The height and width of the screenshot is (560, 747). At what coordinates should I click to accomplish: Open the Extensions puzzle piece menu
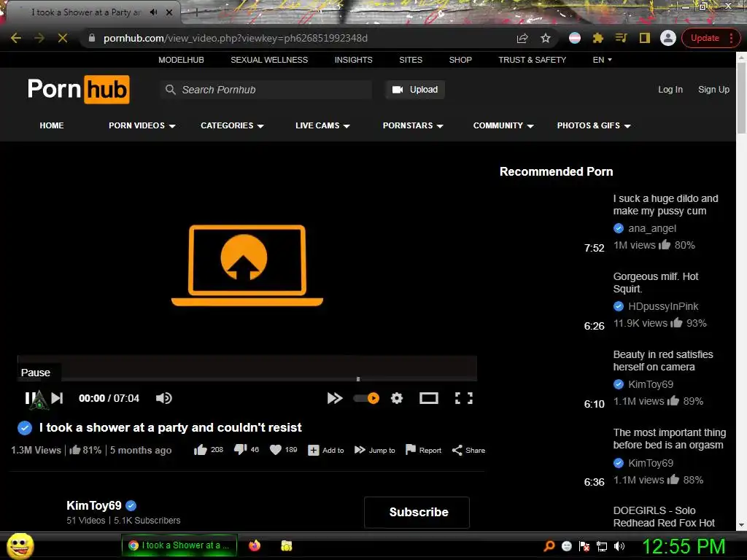click(x=598, y=38)
